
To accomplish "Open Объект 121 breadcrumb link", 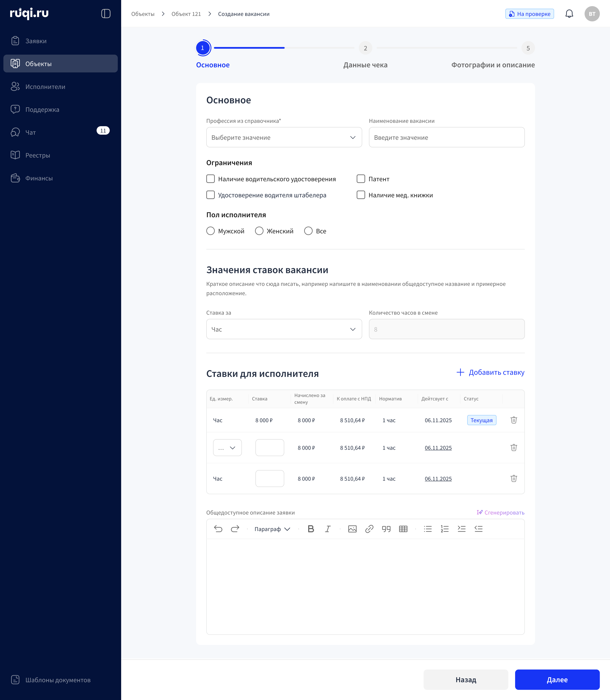I will click(x=186, y=14).
